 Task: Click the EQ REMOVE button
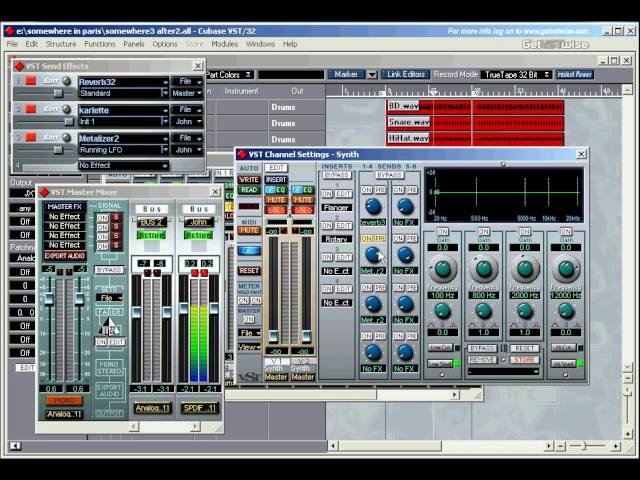(482, 360)
